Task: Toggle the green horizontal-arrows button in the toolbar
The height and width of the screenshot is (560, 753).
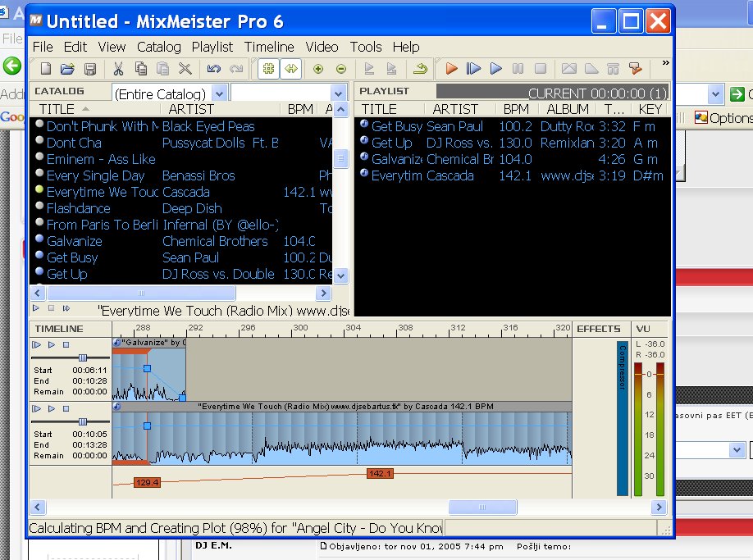Action: [x=291, y=69]
